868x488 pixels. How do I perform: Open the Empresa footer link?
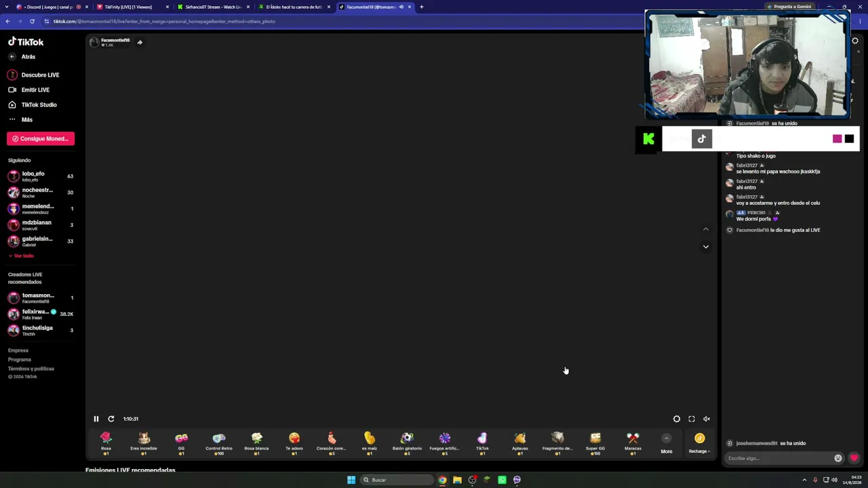tap(18, 350)
